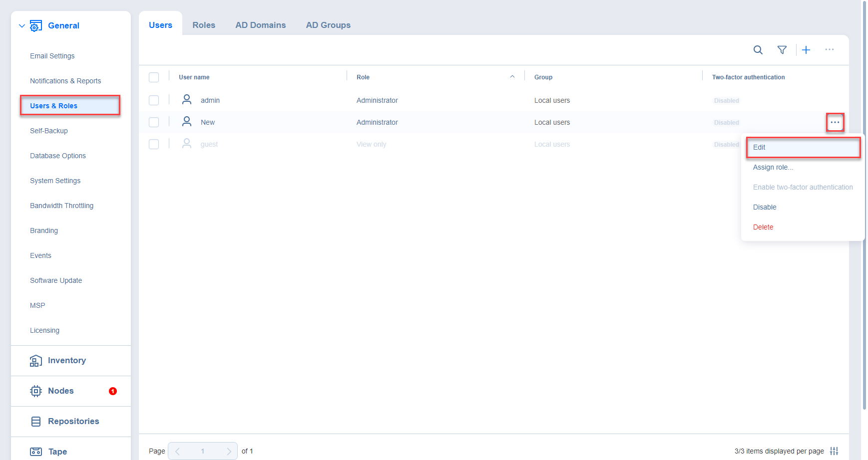Tick the select-all checkbox in header
Image resolution: width=868 pixels, height=460 pixels.
pyautogui.click(x=154, y=77)
